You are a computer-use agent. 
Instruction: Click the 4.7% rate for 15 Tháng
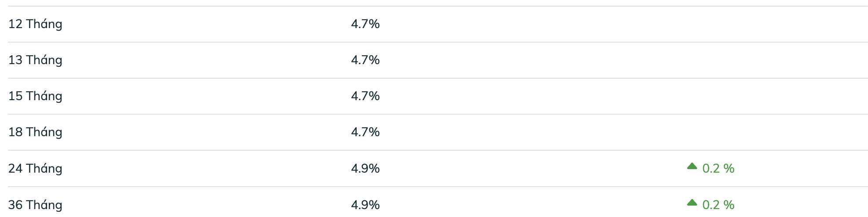pyautogui.click(x=365, y=96)
